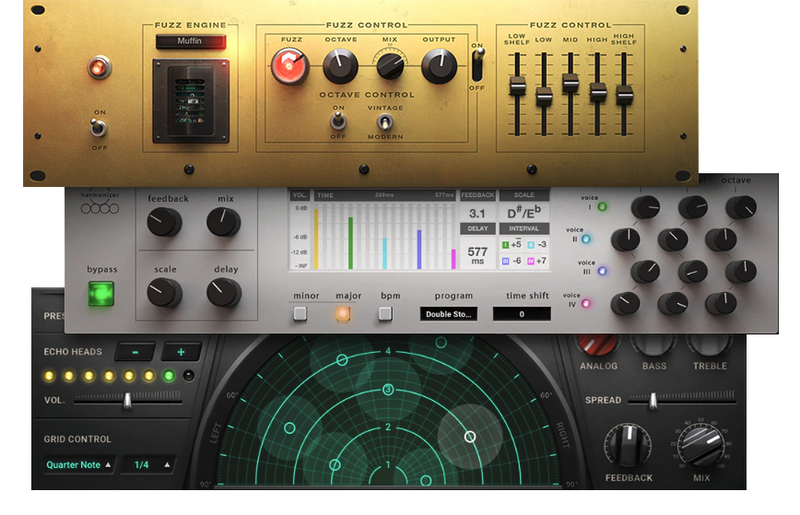Select the major scale button

[343, 313]
